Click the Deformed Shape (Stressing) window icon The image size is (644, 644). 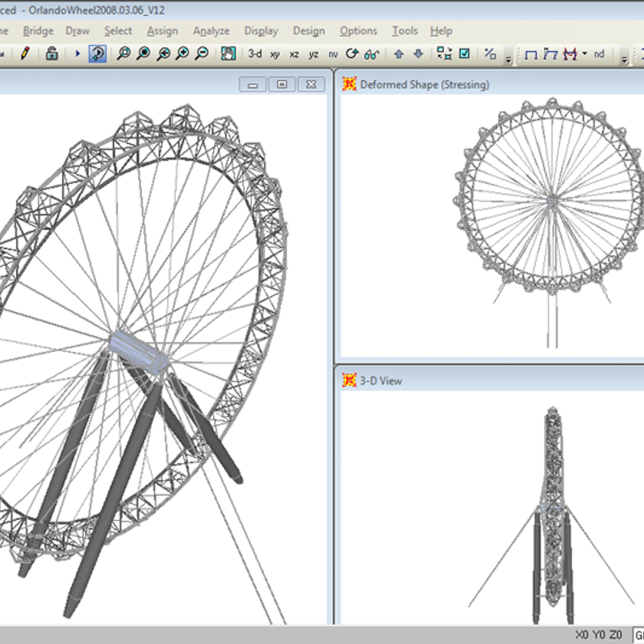click(349, 84)
